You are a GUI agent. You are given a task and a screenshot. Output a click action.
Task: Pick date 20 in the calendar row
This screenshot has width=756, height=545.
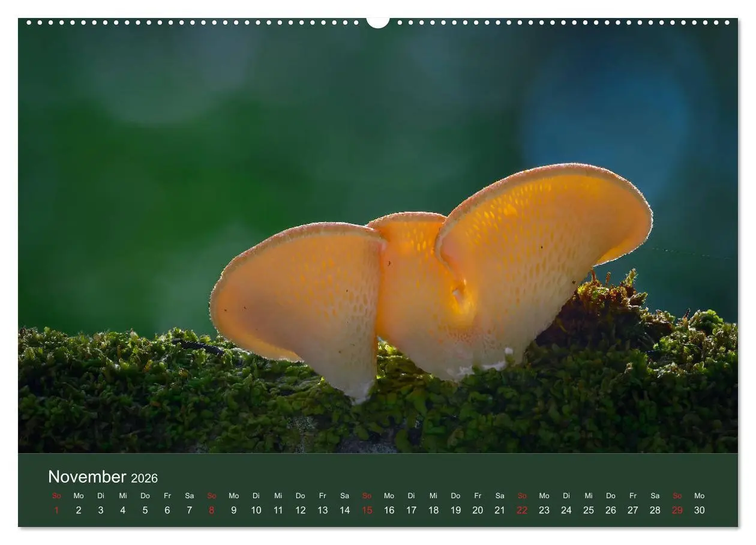pos(478,510)
